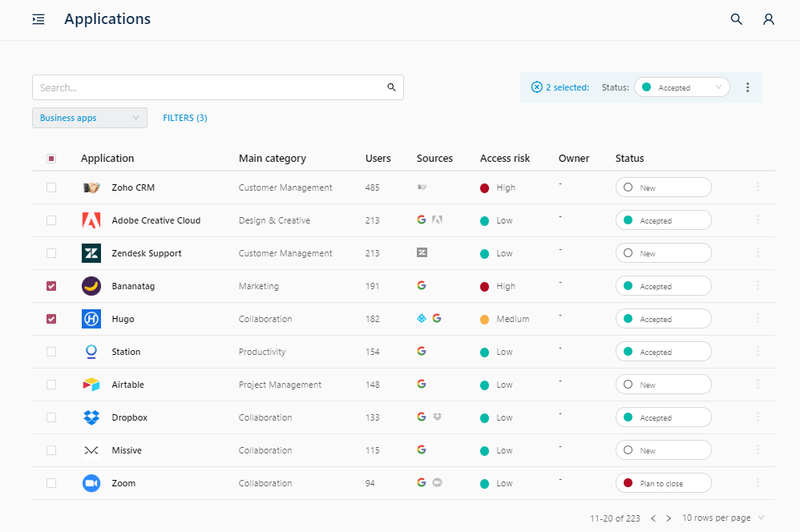
Task: Click the Dropbox app logo
Action: 91,417
